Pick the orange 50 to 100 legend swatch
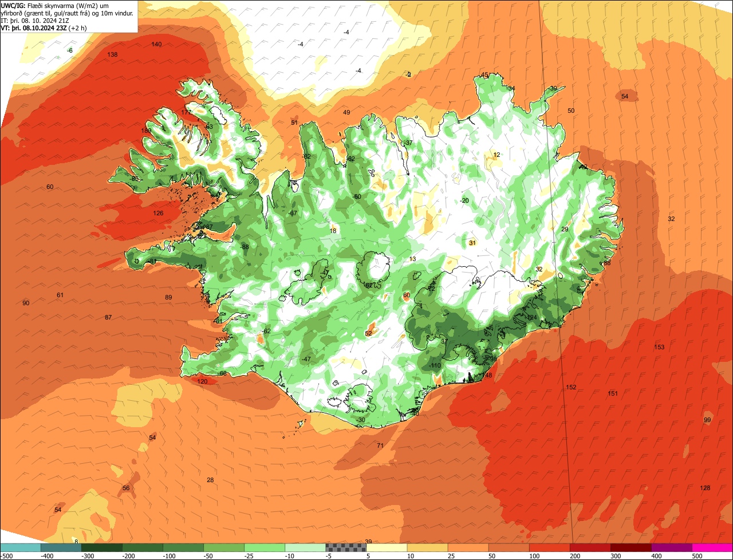 pos(508,547)
